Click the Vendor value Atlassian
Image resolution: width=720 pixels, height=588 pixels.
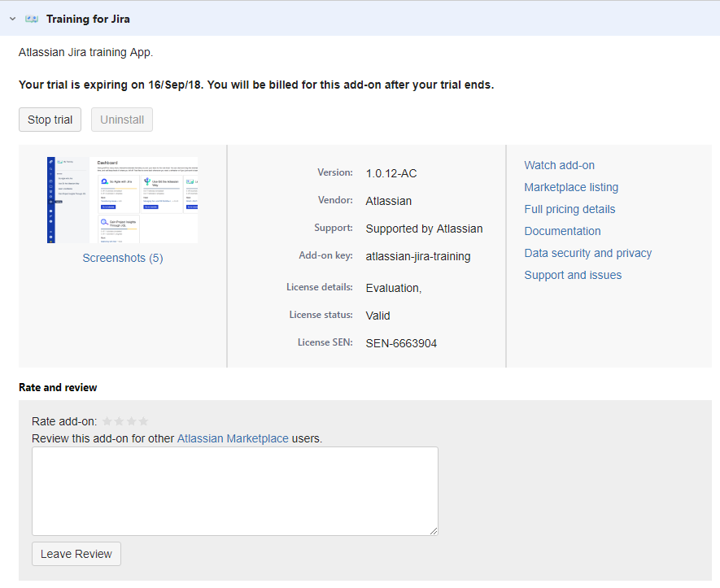pyautogui.click(x=388, y=201)
